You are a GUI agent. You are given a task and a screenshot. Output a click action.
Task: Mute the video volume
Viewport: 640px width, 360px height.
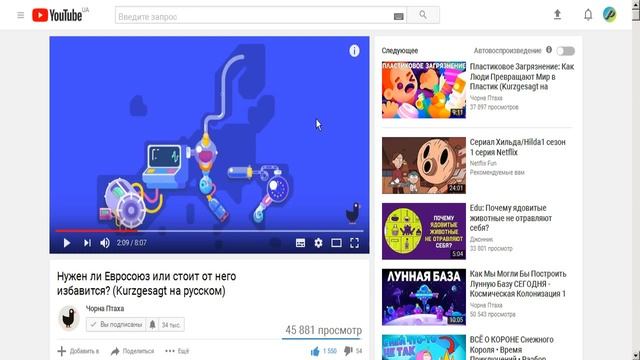[x=105, y=243]
